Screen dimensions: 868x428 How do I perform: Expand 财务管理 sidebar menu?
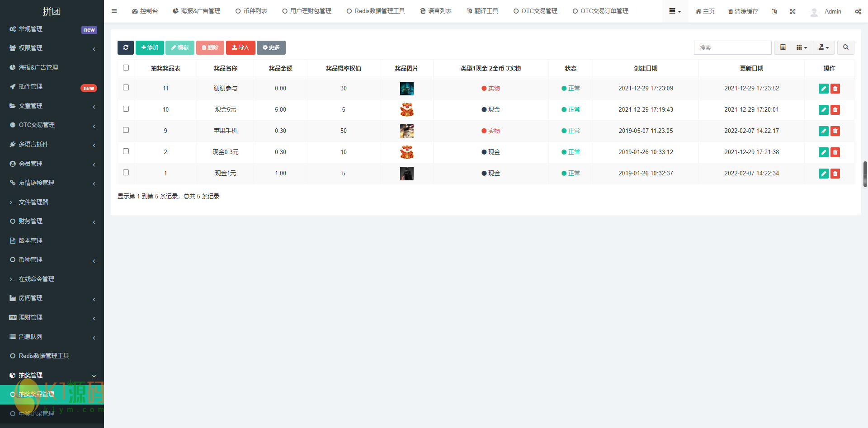point(52,221)
